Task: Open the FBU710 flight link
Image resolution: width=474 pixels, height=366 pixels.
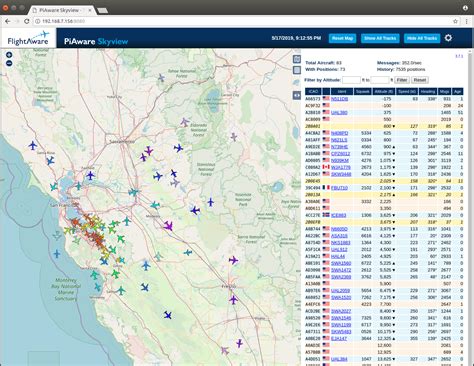Action: tap(339, 188)
